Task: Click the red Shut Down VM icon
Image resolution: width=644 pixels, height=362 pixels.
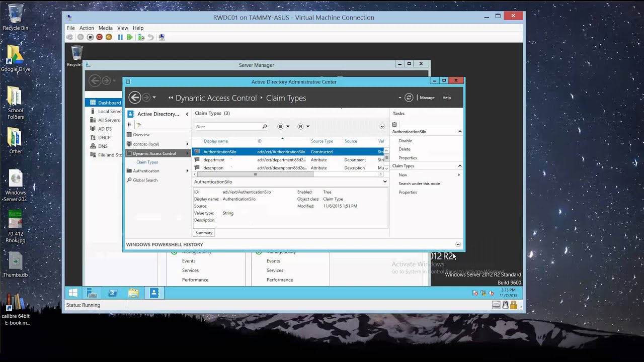Action: (x=99, y=37)
